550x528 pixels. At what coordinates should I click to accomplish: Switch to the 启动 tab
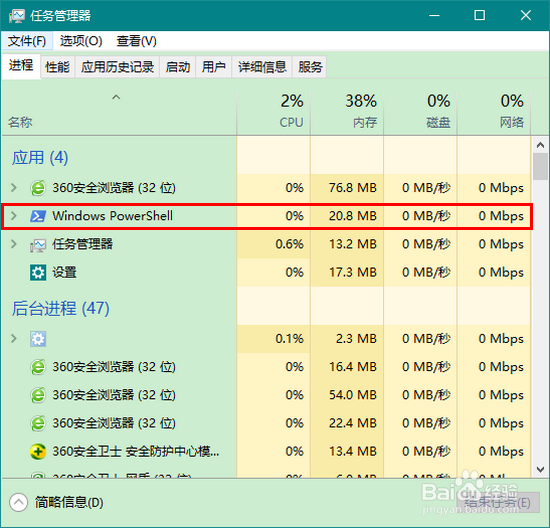[x=178, y=67]
